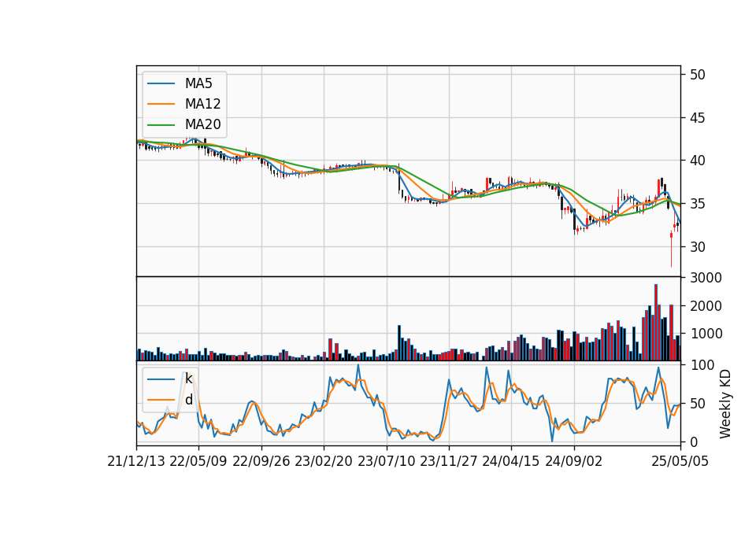Click the 24/04/15 date label

(x=510, y=462)
